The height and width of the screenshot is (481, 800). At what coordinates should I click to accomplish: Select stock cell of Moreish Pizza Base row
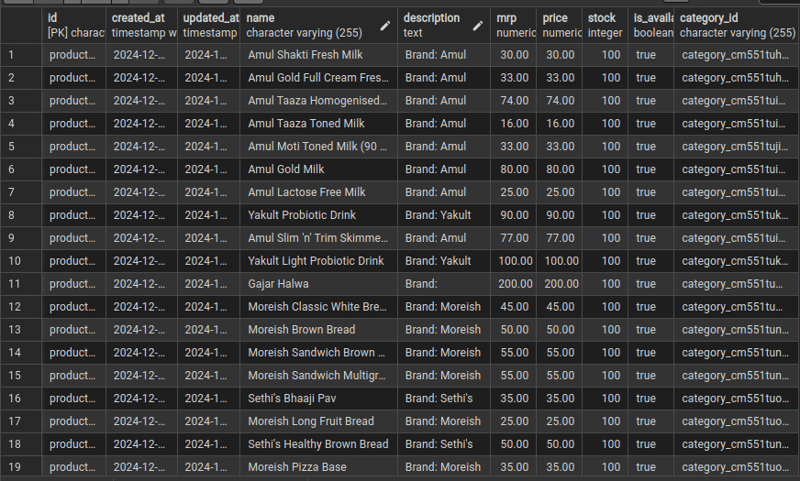605,467
